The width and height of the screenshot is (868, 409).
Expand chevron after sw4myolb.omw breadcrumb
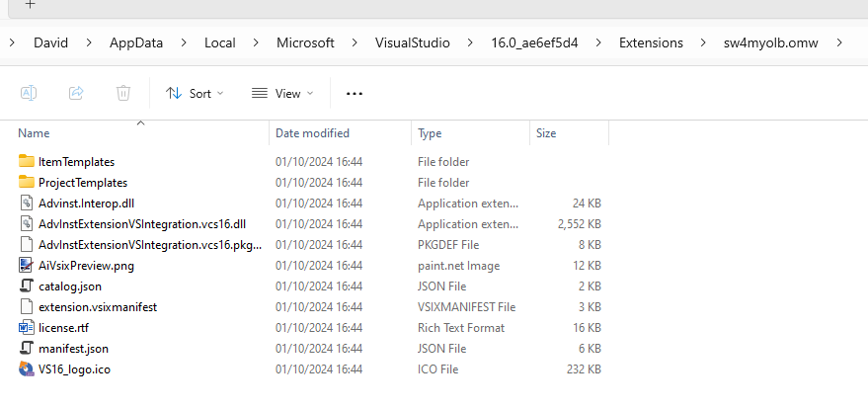click(839, 43)
